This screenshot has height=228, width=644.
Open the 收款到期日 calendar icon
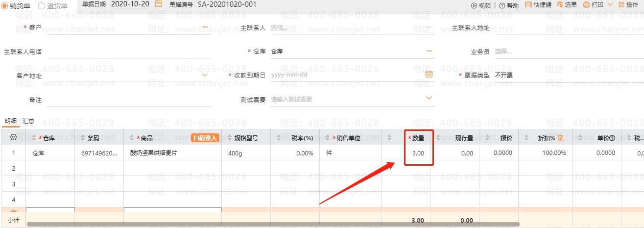click(429, 74)
